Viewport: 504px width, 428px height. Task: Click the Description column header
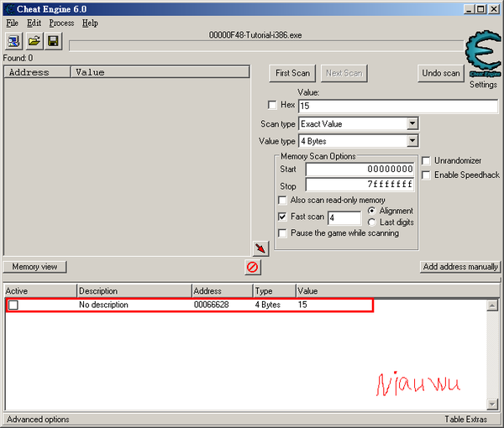[134, 291]
